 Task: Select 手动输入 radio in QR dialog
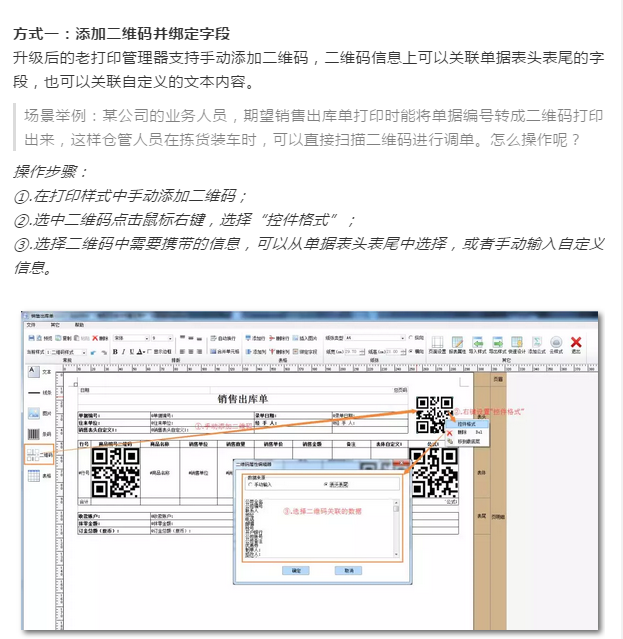(x=250, y=484)
